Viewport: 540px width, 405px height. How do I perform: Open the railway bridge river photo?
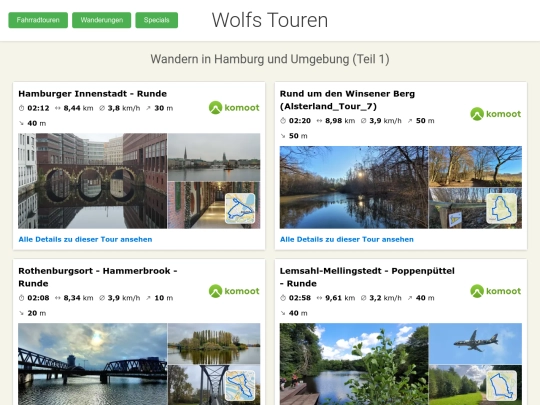point(93,364)
